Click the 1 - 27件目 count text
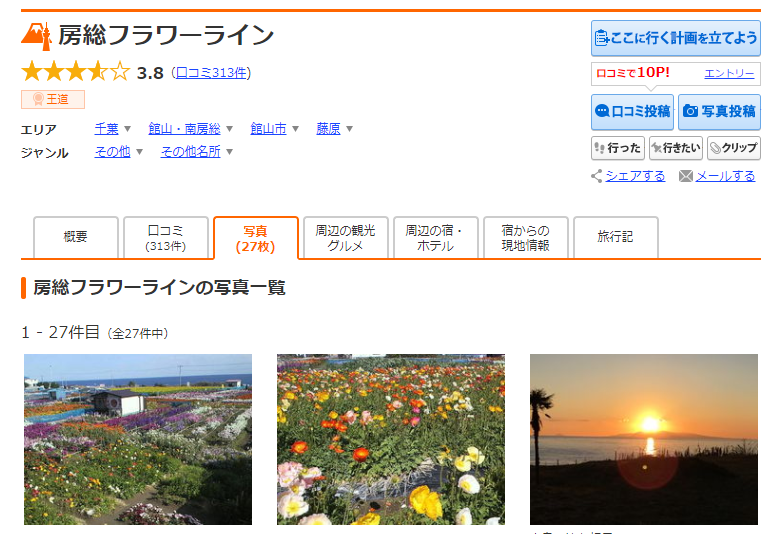Viewport: 774px width, 534px height. [60, 333]
